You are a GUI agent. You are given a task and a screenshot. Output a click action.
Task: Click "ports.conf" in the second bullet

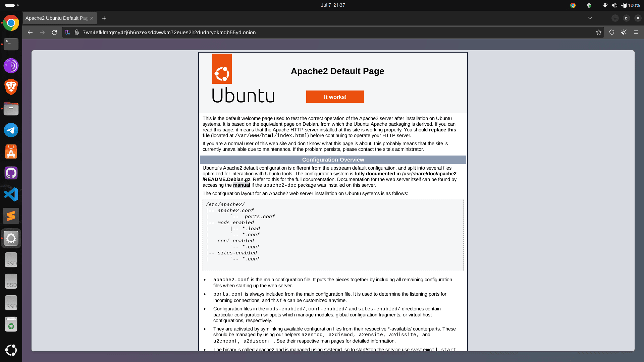pos(228,294)
